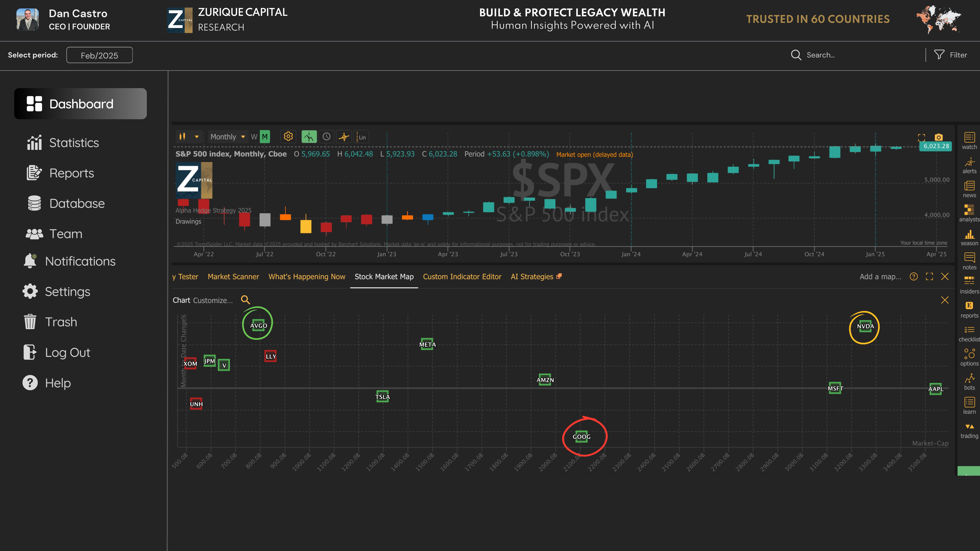This screenshot has height=551, width=980.
Task: Click the Filter button
Action: pos(951,55)
